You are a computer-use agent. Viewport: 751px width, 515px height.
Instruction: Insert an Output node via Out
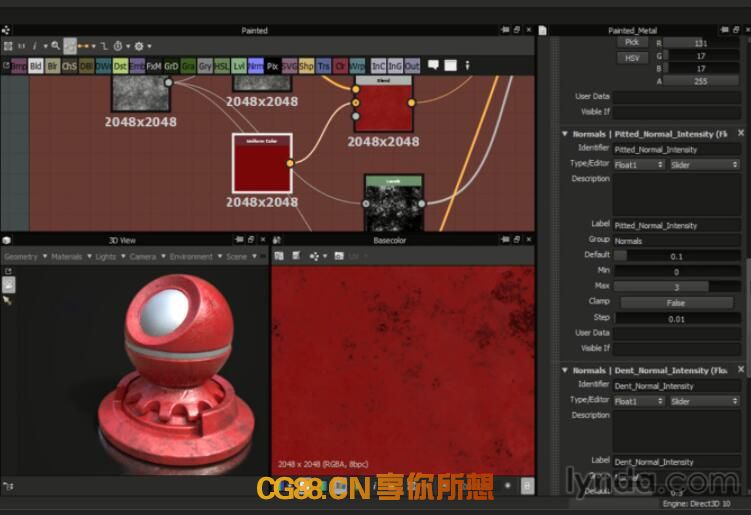[412, 66]
